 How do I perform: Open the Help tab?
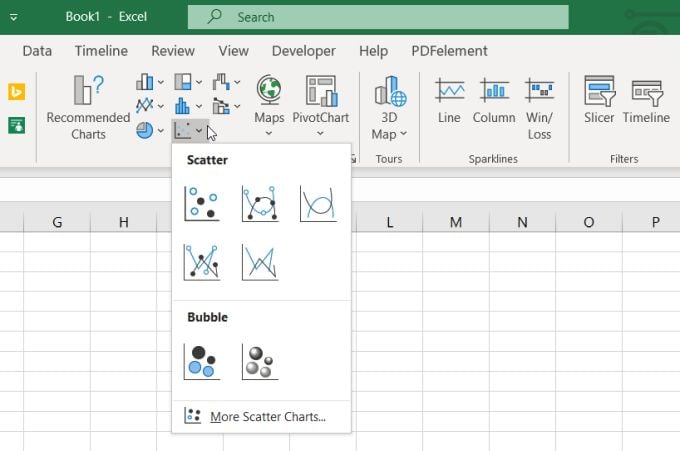click(373, 51)
